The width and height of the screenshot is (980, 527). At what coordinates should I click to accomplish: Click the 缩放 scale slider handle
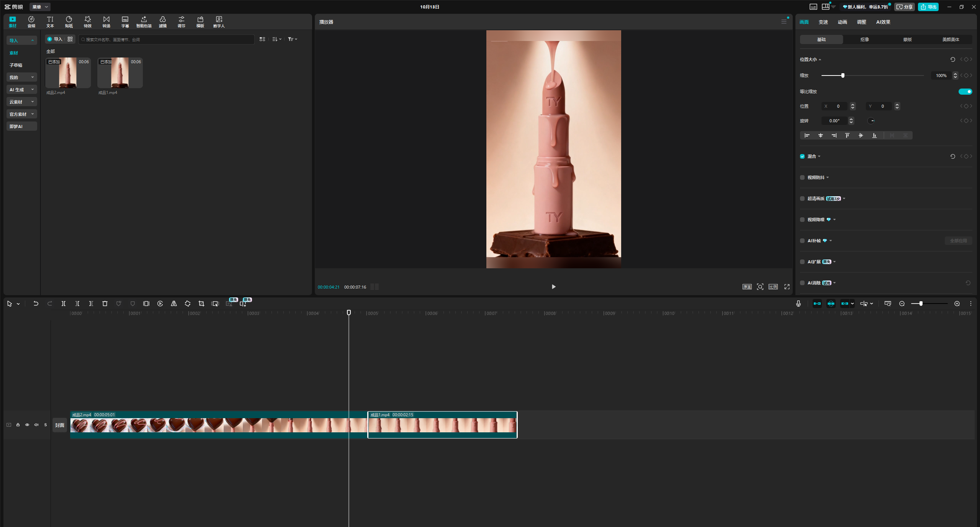(843, 76)
